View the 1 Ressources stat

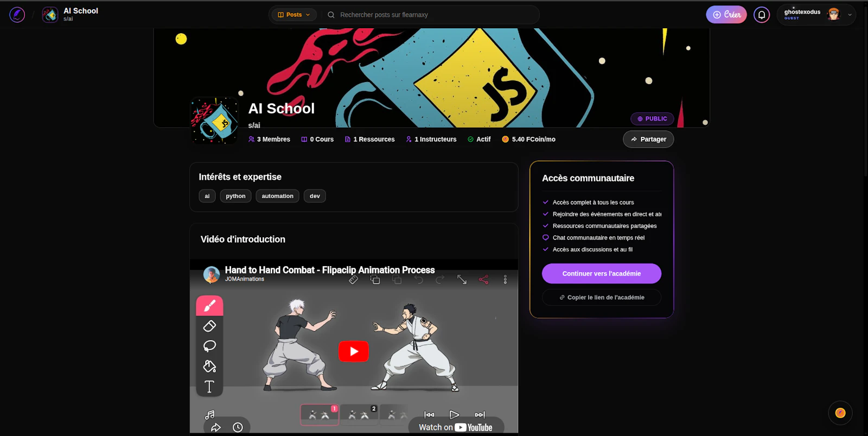point(369,139)
